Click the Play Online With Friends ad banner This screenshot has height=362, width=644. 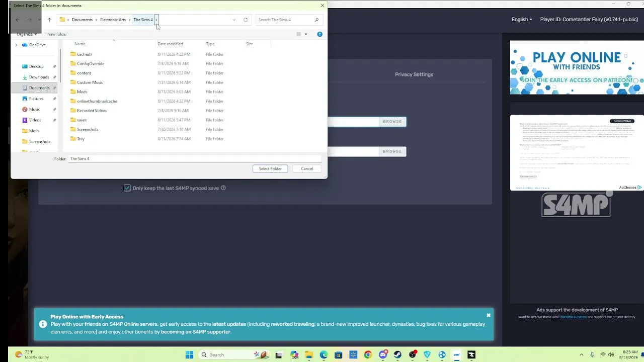577,67
